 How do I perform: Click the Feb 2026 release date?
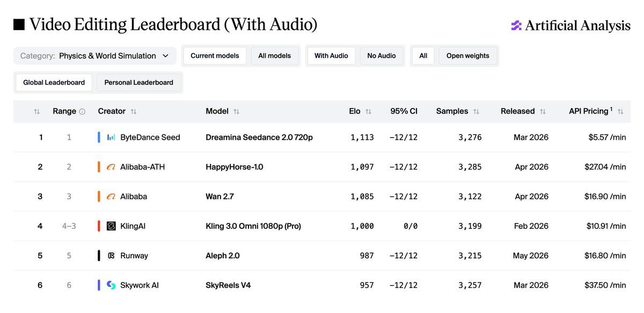tap(531, 226)
